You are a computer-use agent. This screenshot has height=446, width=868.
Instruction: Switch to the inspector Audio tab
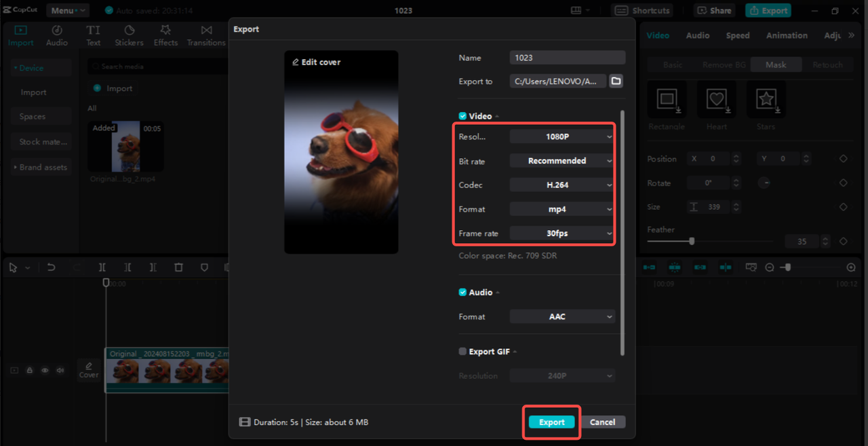[x=698, y=35]
